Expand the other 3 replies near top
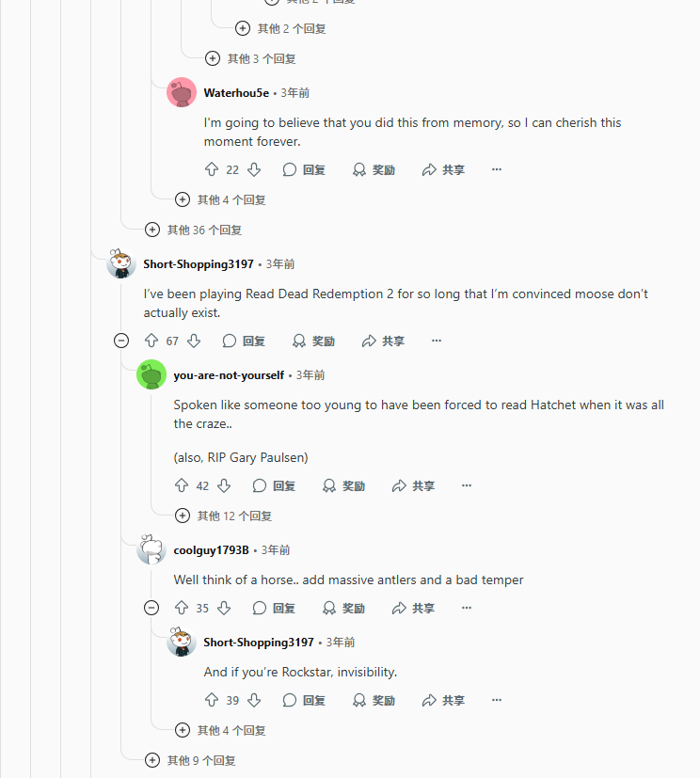Screen dimensions: 700x778 (x=251, y=59)
